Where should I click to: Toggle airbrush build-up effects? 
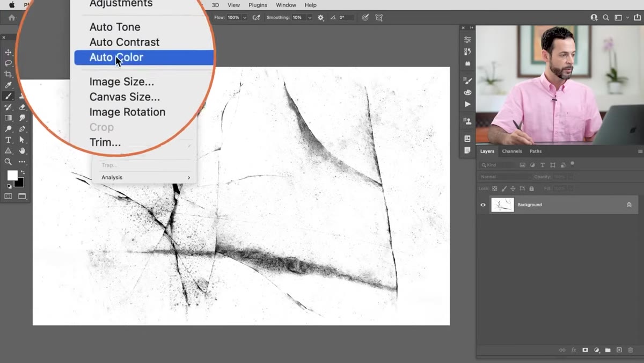tap(257, 18)
